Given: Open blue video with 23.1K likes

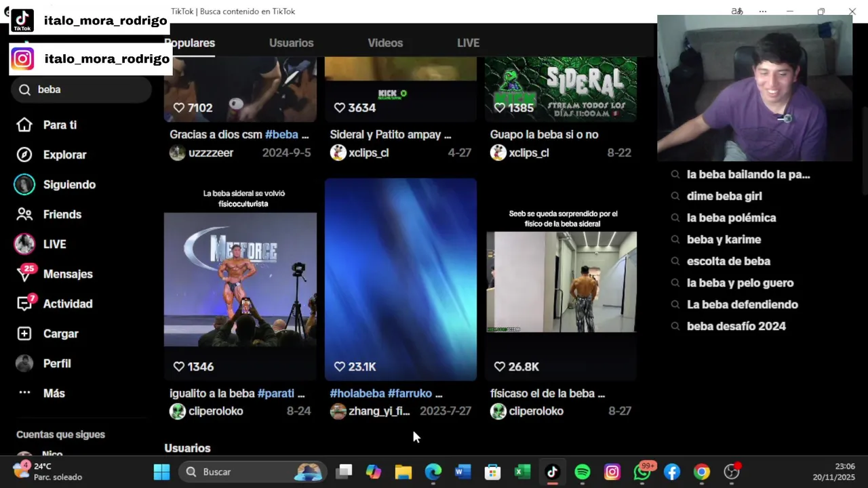Looking at the screenshot, I should click(x=401, y=279).
